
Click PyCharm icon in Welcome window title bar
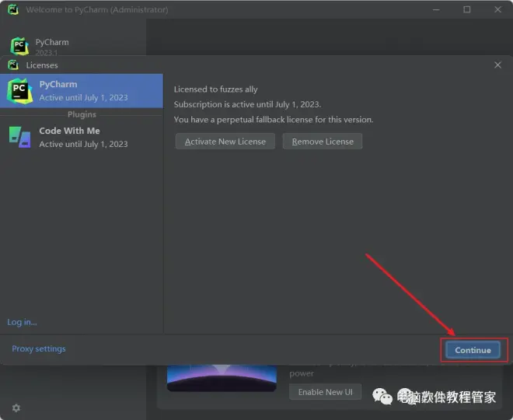tap(13, 9)
